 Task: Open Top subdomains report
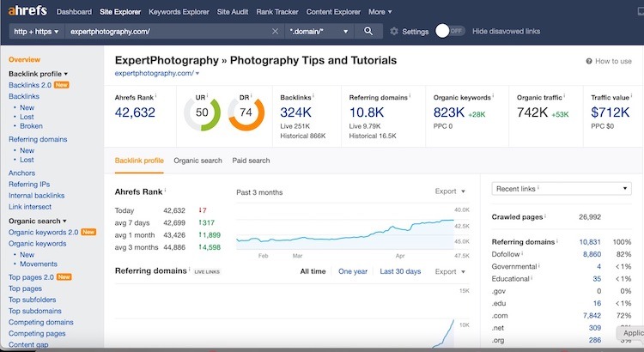click(35, 311)
